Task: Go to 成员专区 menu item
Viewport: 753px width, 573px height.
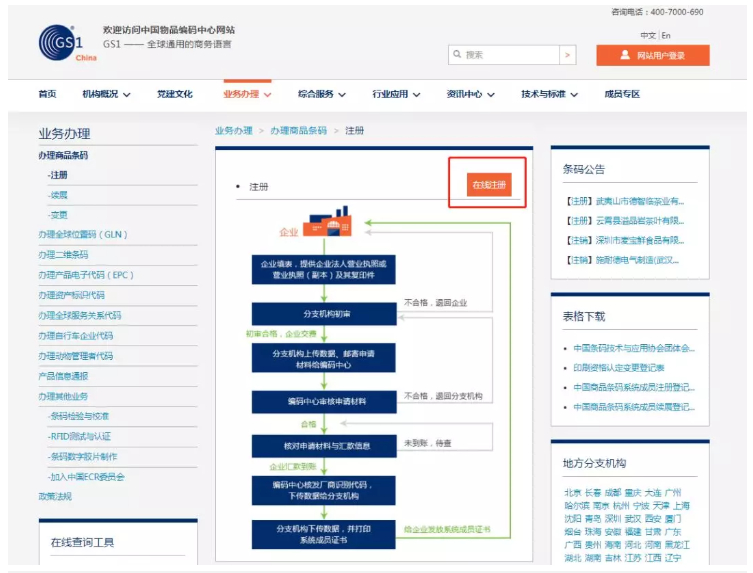Action: [x=622, y=94]
